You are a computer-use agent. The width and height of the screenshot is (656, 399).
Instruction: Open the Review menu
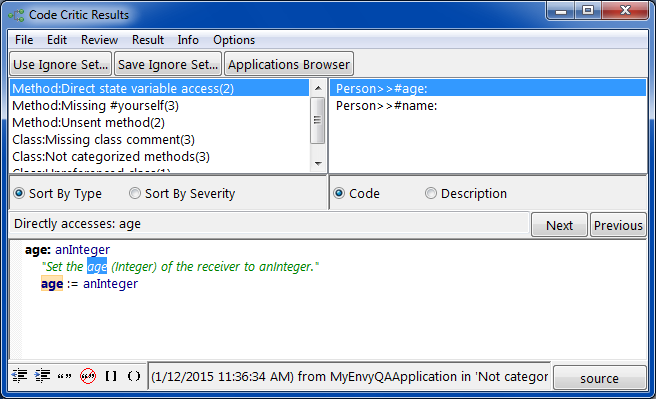(99, 40)
